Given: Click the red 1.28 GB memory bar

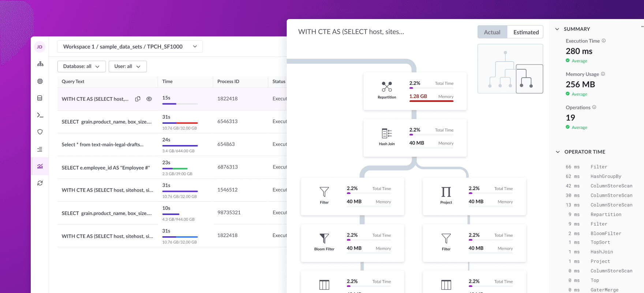Looking at the screenshot, I should coord(431,101).
